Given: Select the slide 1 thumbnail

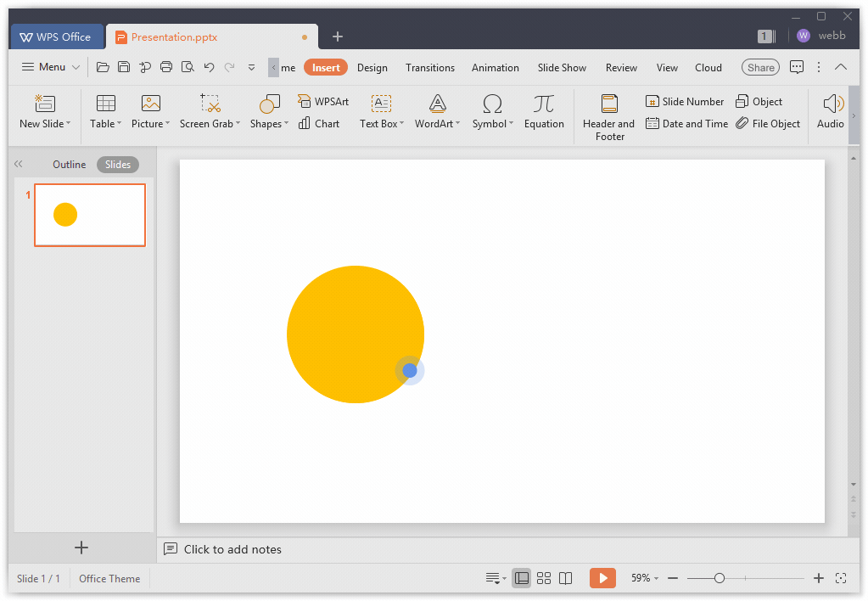Looking at the screenshot, I should 90,215.
